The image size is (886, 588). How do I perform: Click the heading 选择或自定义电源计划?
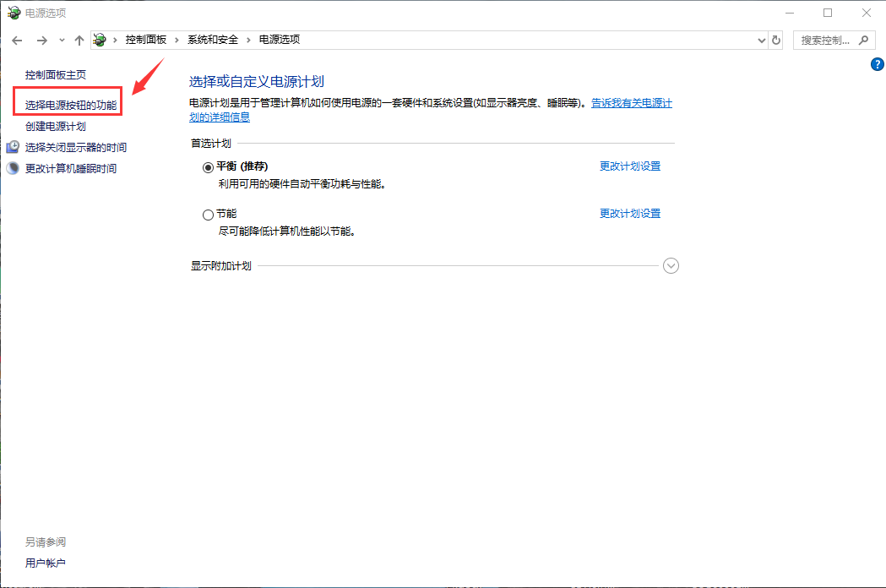257,81
